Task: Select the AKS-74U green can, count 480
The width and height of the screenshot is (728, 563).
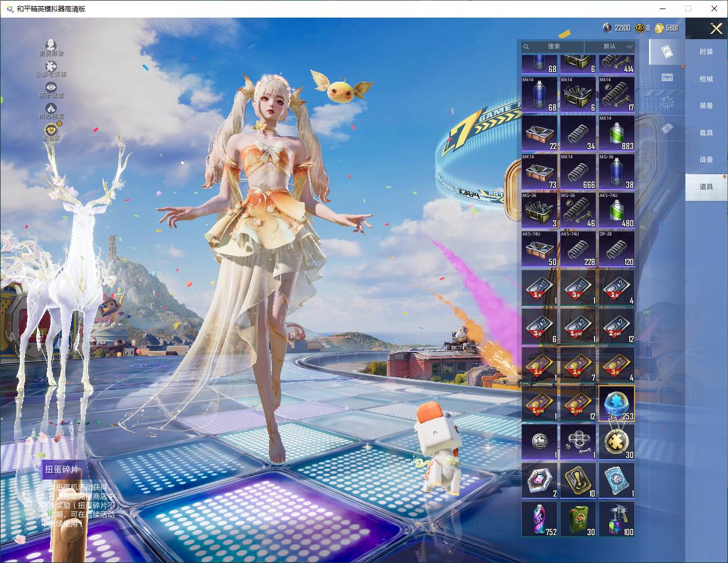Action: point(617,210)
